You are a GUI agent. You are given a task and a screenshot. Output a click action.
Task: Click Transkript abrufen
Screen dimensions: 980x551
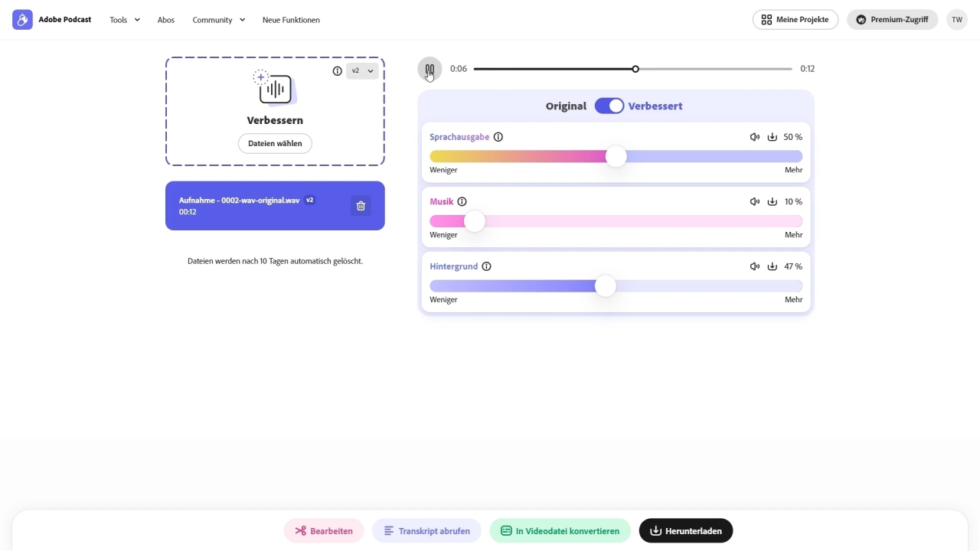click(x=426, y=531)
